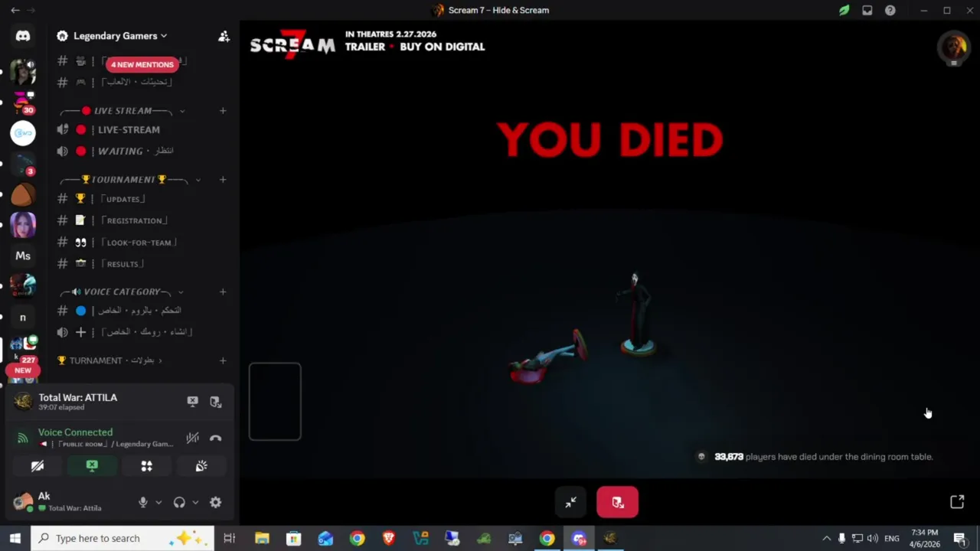The image size is (980, 551).
Task: Click the user avatar at activity top right
Action: point(953,47)
